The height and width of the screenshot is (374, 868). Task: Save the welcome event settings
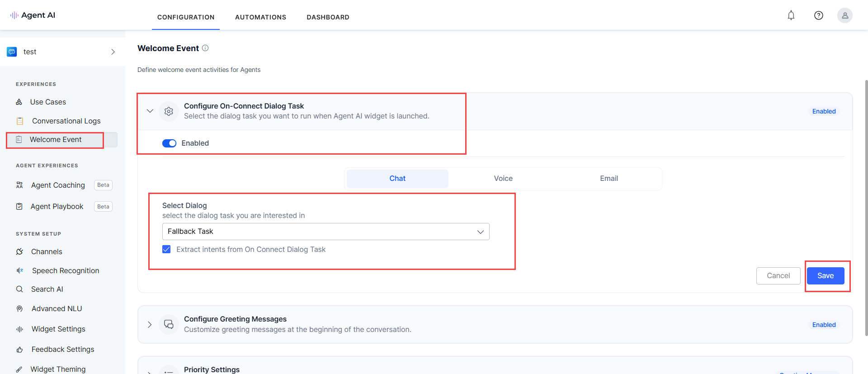(825, 276)
